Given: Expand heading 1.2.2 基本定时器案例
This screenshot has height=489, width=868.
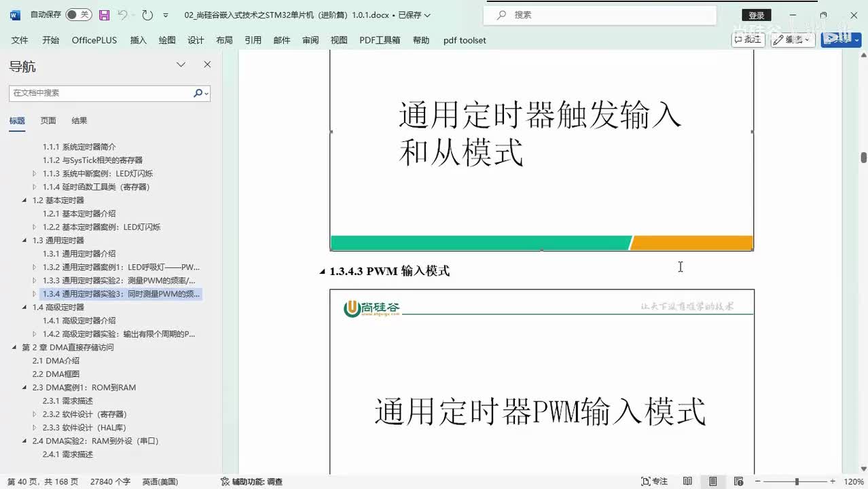Looking at the screenshot, I should (x=35, y=227).
